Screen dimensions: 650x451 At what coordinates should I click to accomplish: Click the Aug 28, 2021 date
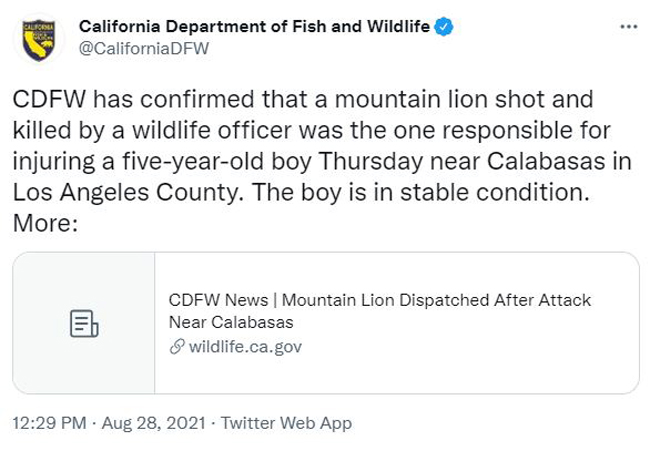(x=153, y=423)
